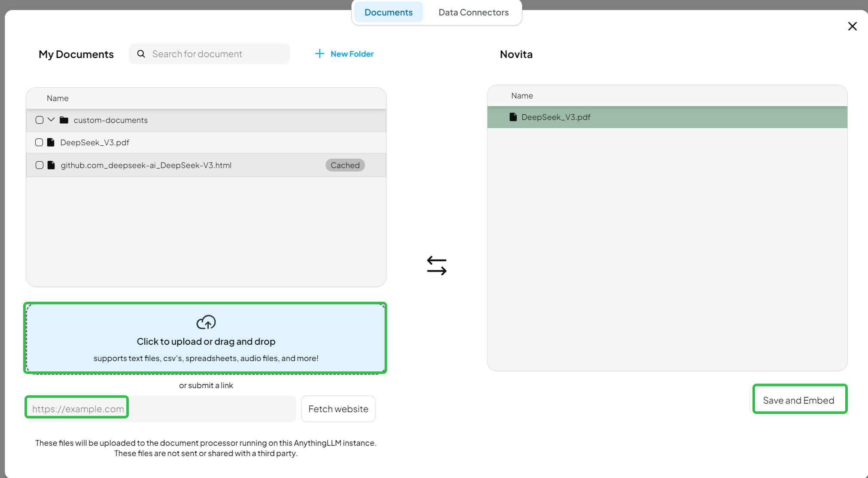
Task: Click file icon of DeepSeek_V3.pdf in My Documents
Action: tap(51, 142)
